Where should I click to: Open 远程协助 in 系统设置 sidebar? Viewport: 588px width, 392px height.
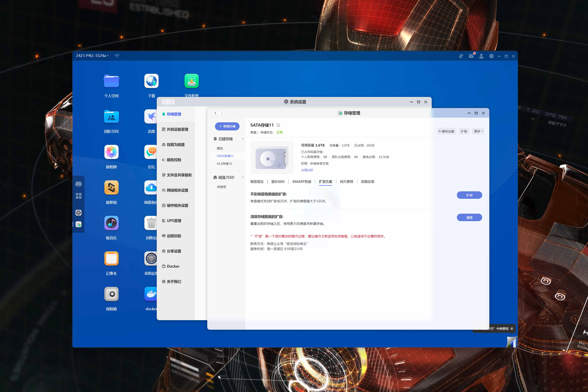(x=176, y=236)
